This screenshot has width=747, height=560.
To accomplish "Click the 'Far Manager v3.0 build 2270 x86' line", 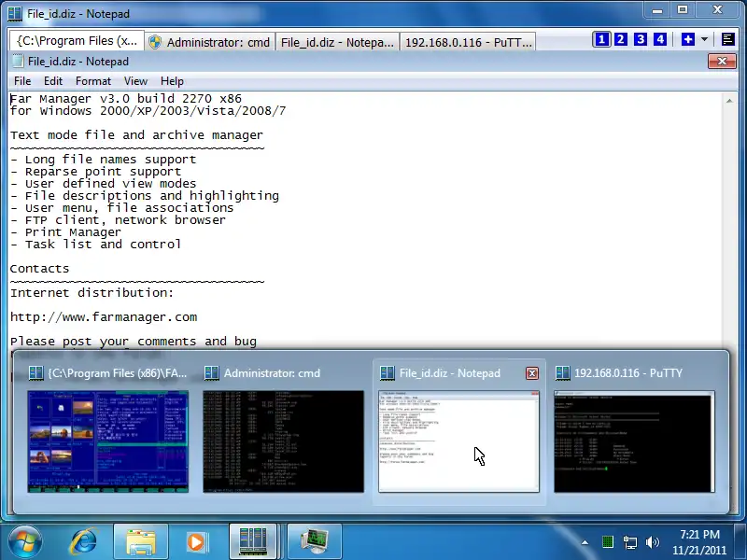I will pyautogui.click(x=126, y=99).
